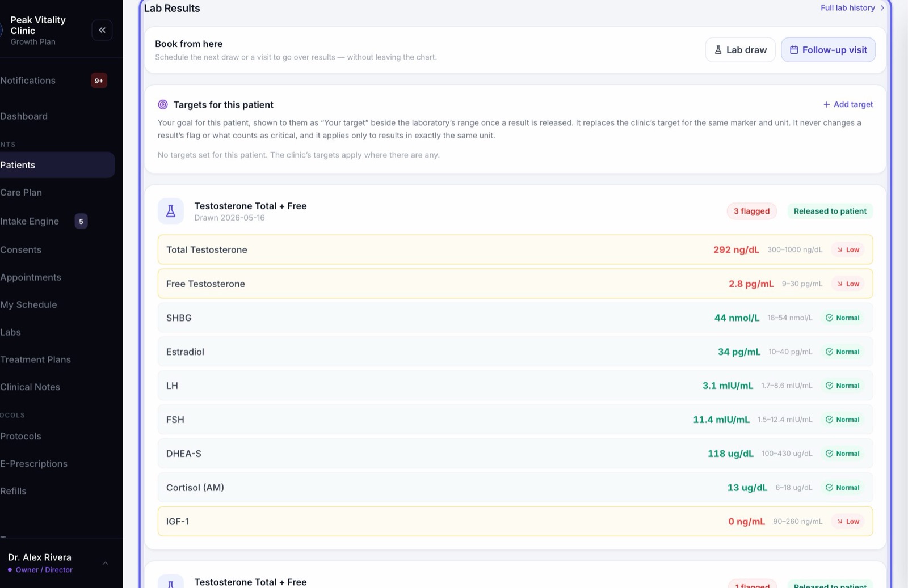Image resolution: width=908 pixels, height=588 pixels.
Task: Click the Released to patient status badge
Action: tap(830, 211)
